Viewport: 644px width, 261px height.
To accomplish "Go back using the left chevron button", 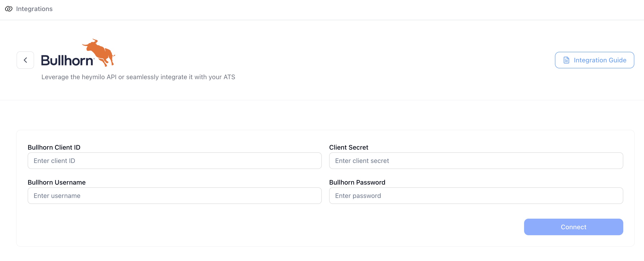I will pos(25,60).
